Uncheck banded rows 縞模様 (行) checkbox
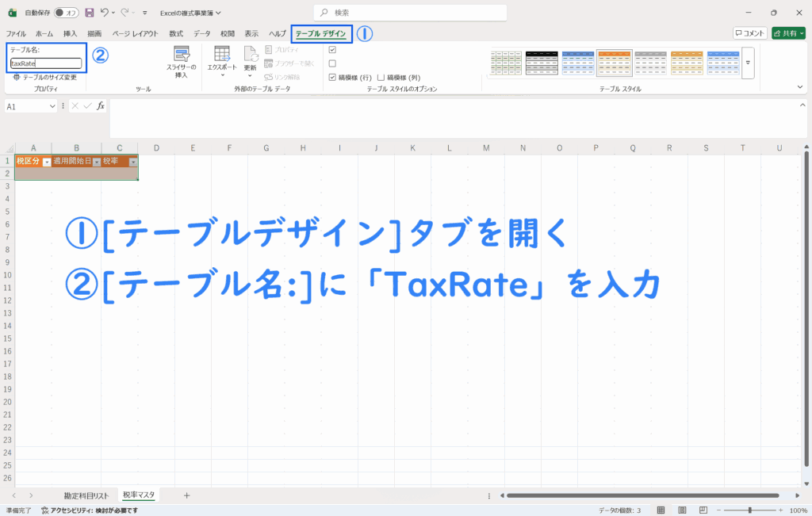The height and width of the screenshot is (516, 812). pos(333,78)
